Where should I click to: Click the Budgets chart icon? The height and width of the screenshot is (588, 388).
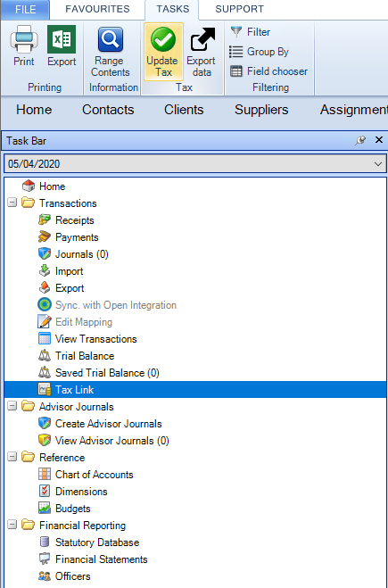point(45,508)
